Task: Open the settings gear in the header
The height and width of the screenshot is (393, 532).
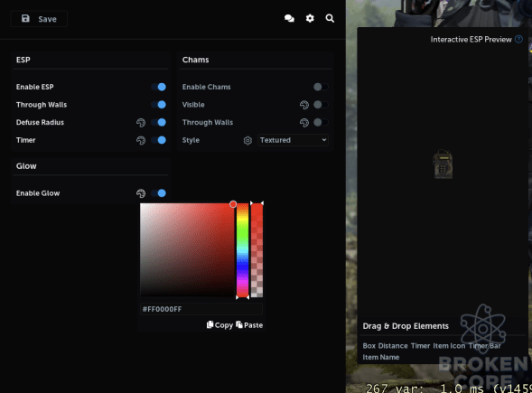Action: 310,18
